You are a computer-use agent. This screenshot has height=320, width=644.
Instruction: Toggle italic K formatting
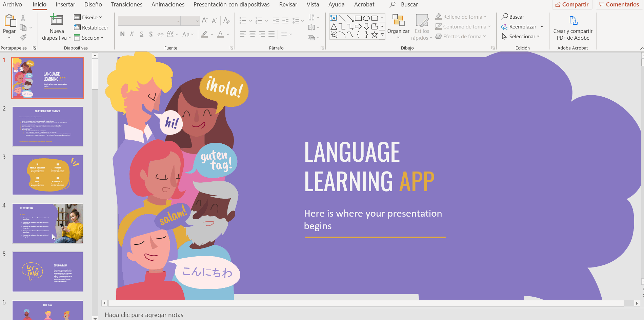pos(132,34)
